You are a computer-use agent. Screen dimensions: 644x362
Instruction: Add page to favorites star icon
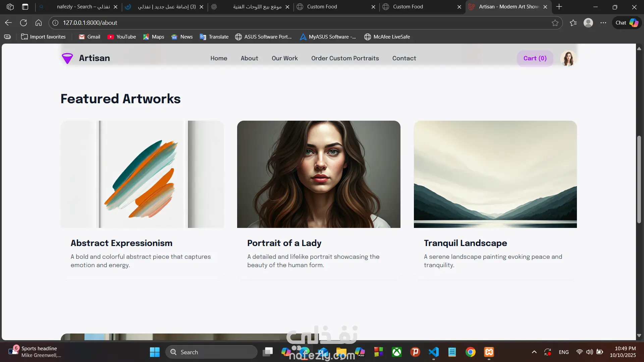coord(555,23)
